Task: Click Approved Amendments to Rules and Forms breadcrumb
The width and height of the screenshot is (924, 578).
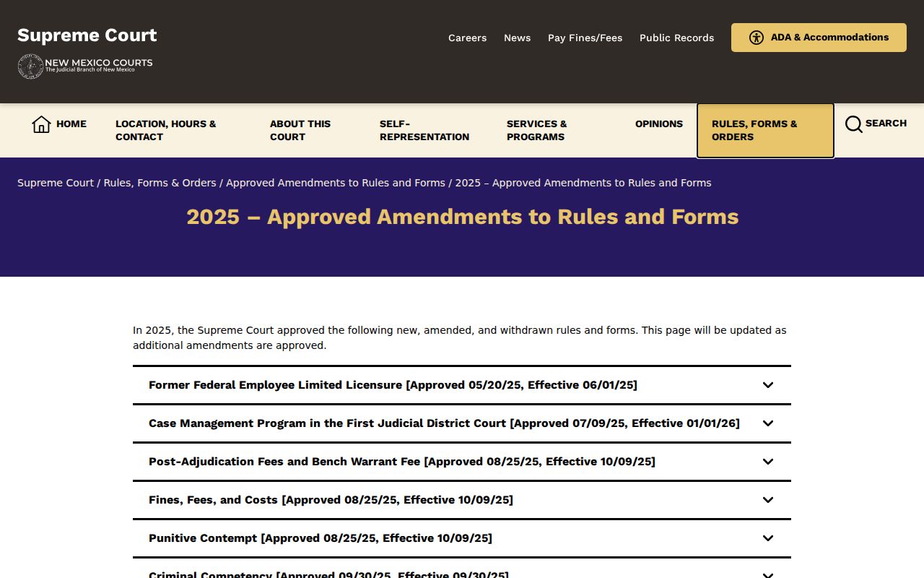Action: coord(336,183)
